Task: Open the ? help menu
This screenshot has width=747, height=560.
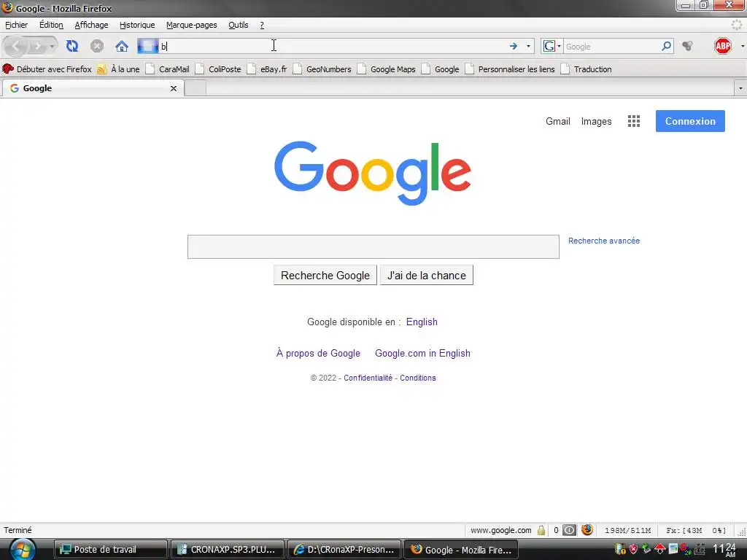Action: [x=262, y=25]
